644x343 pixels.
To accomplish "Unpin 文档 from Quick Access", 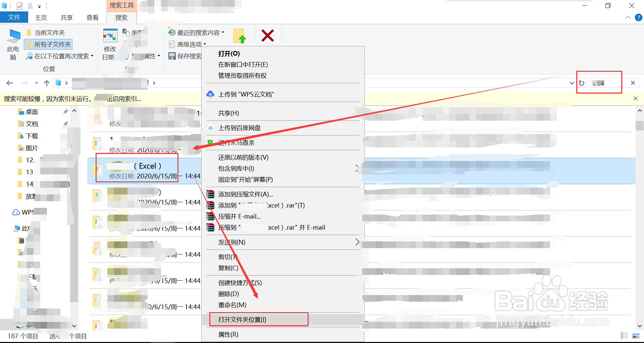I will (66, 124).
